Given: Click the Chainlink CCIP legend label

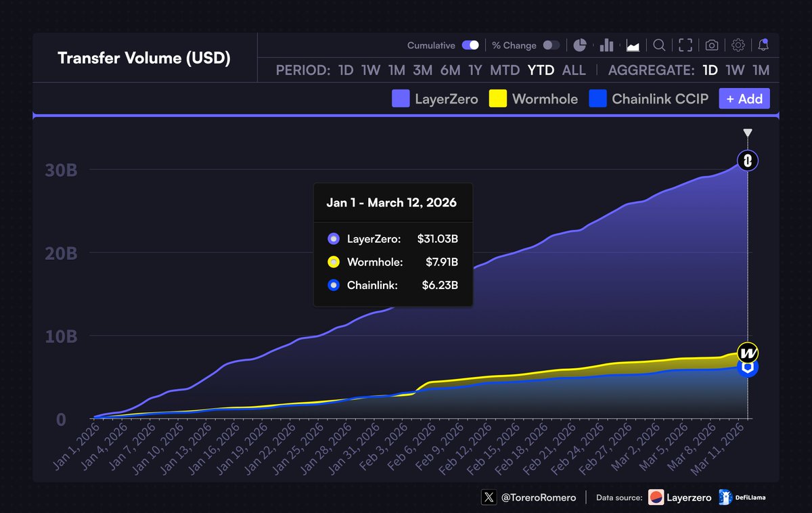Looking at the screenshot, I should (660, 99).
